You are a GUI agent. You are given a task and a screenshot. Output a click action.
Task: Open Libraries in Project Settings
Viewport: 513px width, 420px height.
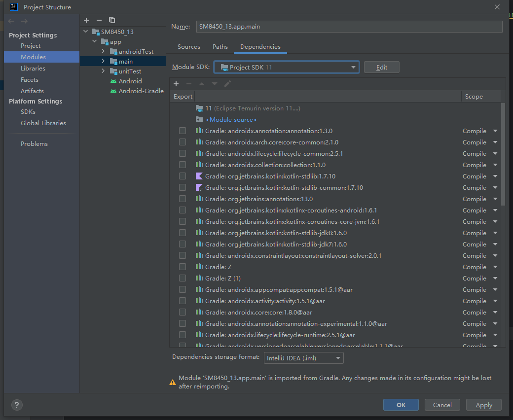coord(33,69)
